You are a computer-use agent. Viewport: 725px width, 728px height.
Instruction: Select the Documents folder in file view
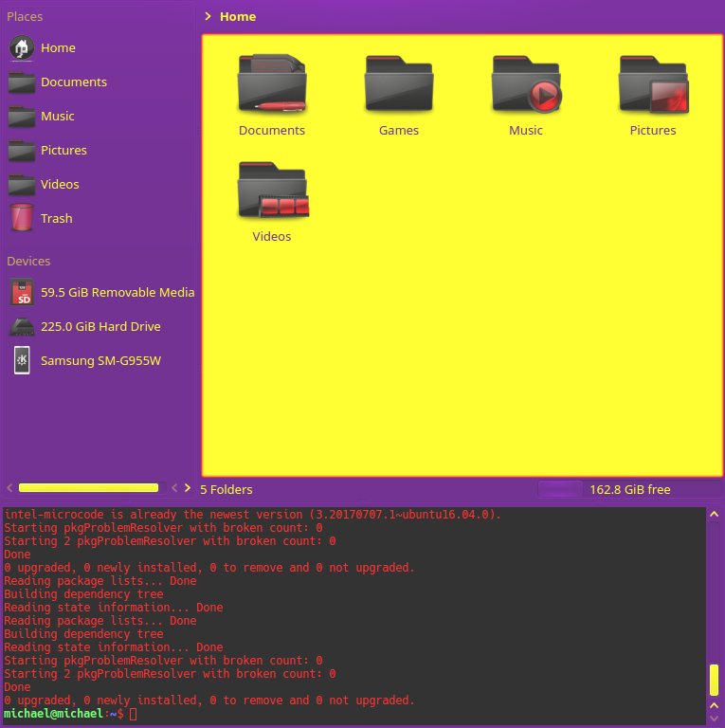pyautogui.click(x=272, y=84)
